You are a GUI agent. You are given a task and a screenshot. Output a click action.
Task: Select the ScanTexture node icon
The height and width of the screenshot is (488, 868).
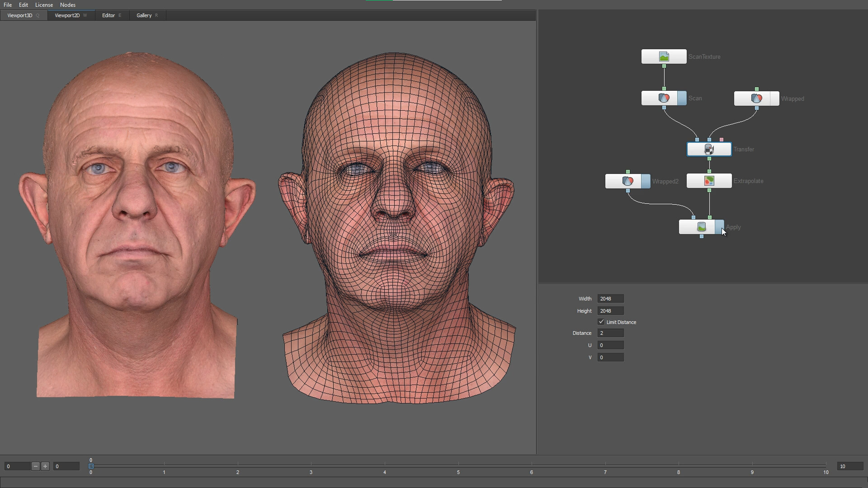pos(663,56)
